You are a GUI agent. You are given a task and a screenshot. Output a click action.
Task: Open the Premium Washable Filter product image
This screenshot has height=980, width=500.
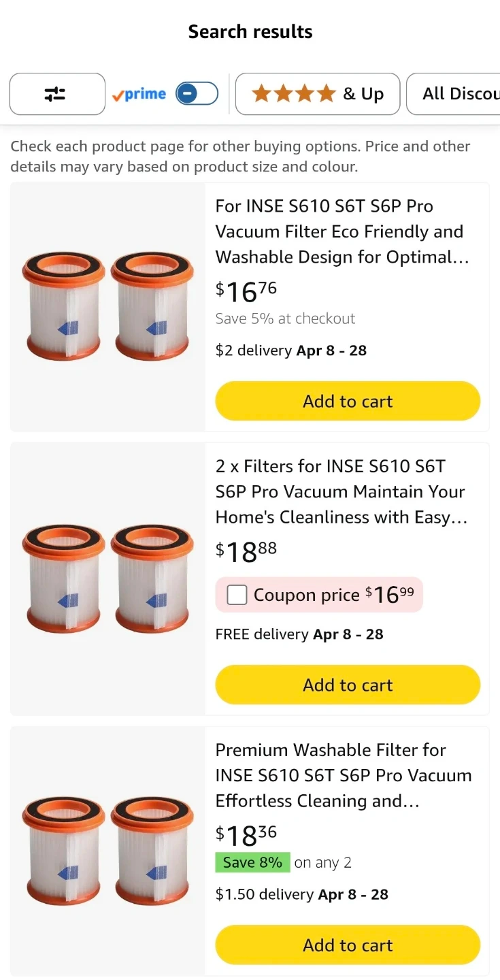[107, 851]
